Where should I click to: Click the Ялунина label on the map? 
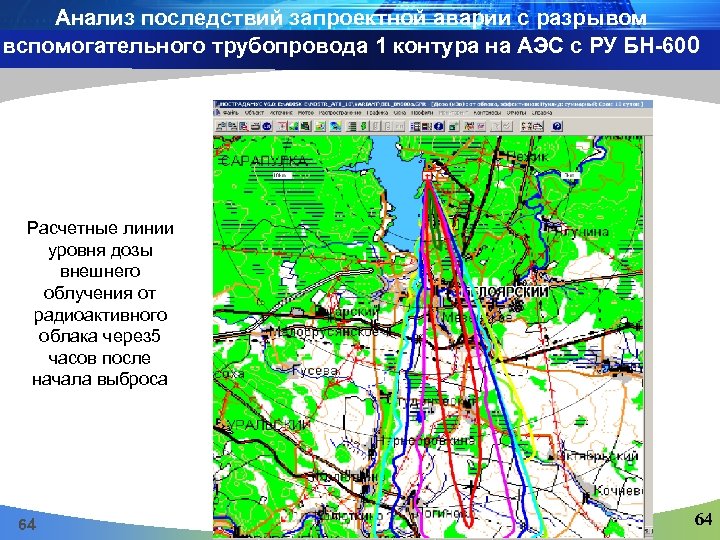(582, 232)
